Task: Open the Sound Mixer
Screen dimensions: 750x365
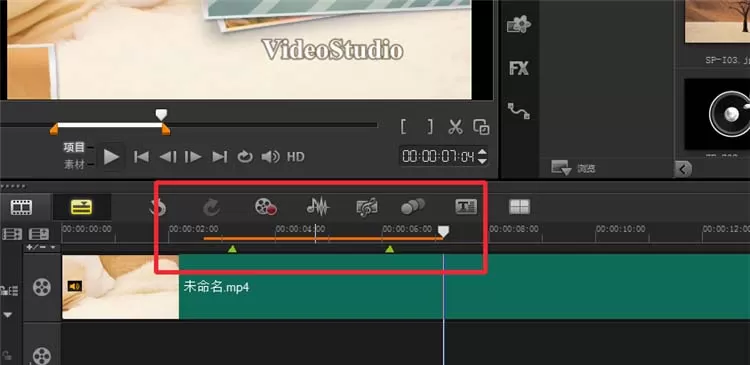Action: pos(318,207)
